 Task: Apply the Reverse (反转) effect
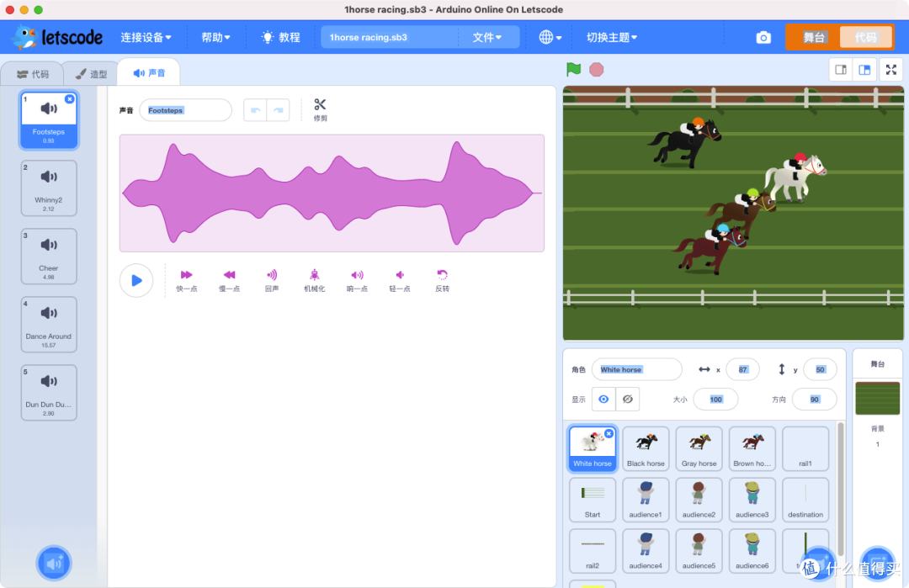443,280
